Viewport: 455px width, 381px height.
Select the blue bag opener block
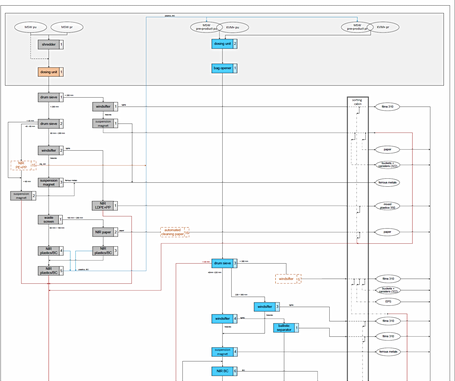pos(224,68)
